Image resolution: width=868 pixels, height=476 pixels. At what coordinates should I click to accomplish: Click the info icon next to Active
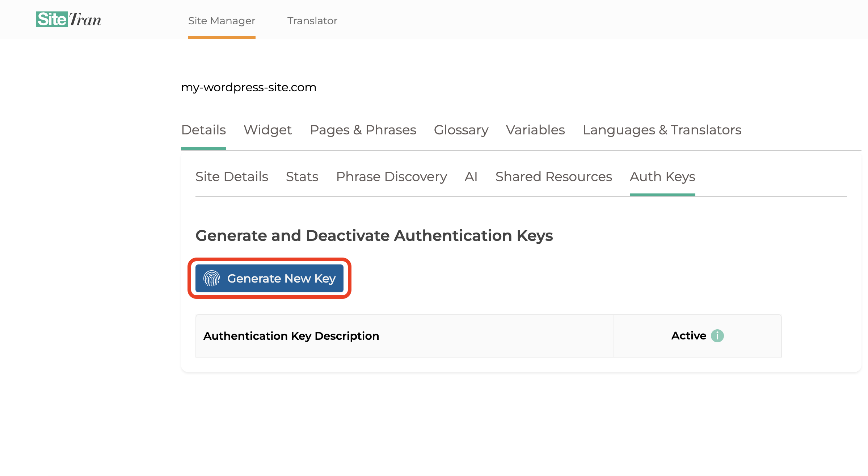pyautogui.click(x=717, y=336)
